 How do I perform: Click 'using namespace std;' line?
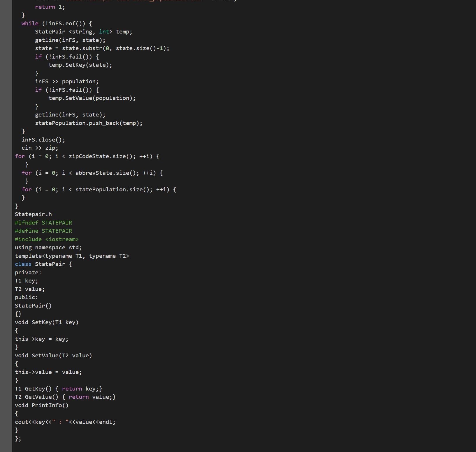48,248
